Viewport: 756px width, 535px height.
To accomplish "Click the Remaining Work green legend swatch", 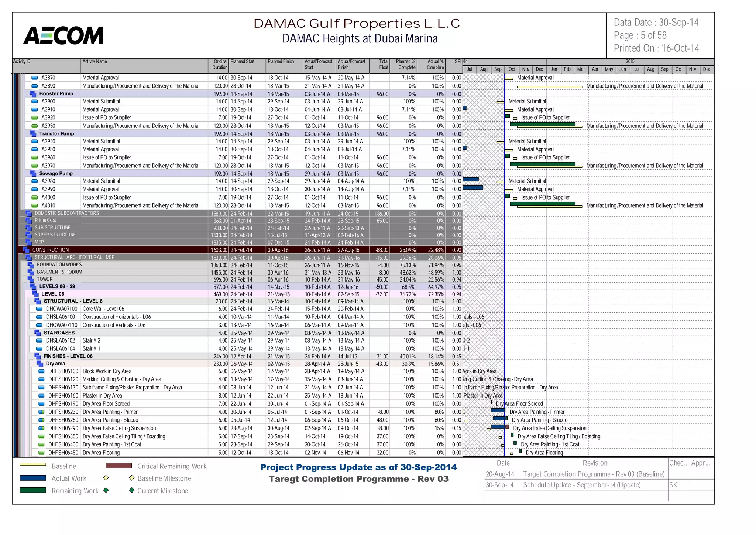I will (33, 490).
